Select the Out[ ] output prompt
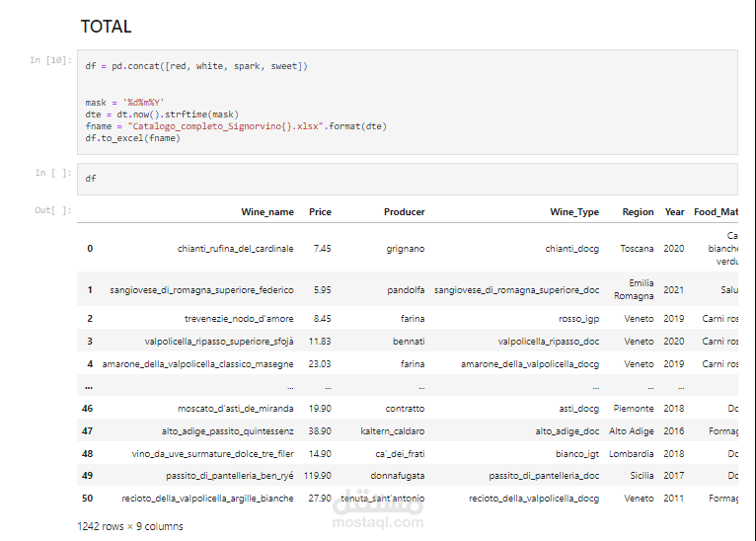Screen dimensions: 756x541 53,210
